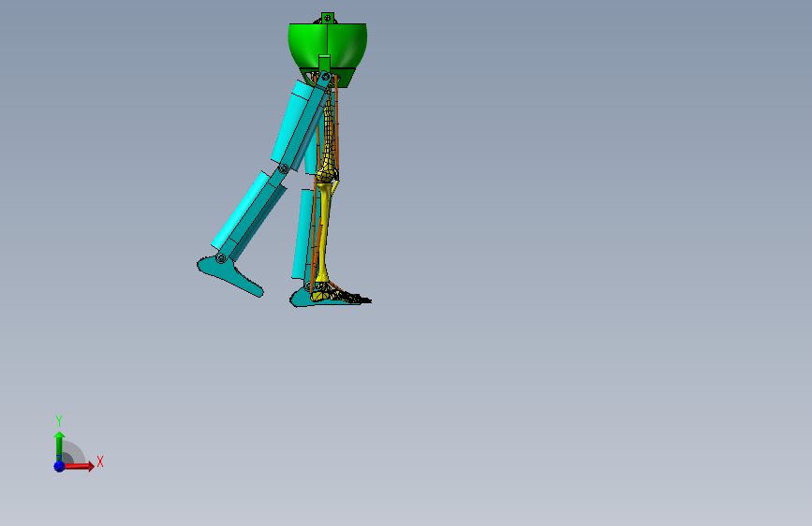Select the skeletal foot bones mesh
The image size is (812, 526).
(340, 294)
